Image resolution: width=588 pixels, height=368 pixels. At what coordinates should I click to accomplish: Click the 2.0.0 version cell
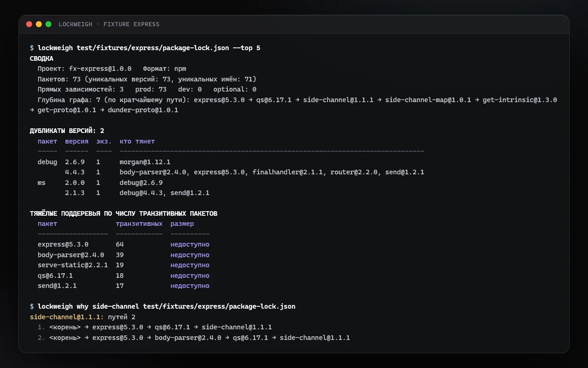click(x=75, y=183)
